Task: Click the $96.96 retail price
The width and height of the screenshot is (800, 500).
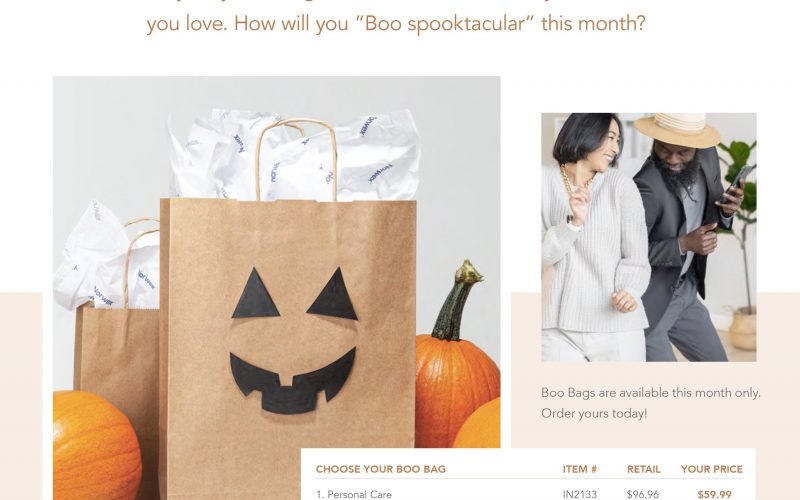Action: 643,494
